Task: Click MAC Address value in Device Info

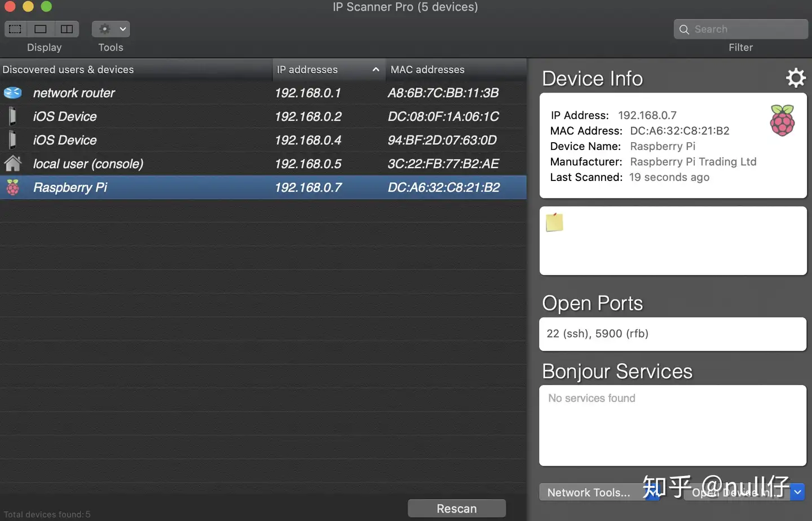Action: (679, 131)
